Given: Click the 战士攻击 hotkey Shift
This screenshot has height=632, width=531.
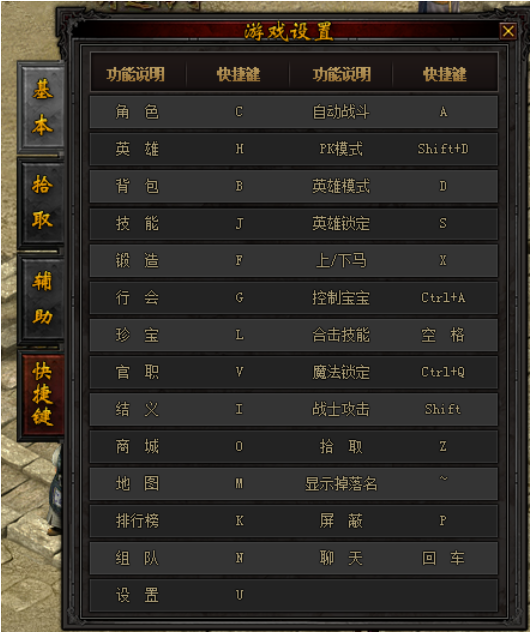Looking at the screenshot, I should click(443, 410).
